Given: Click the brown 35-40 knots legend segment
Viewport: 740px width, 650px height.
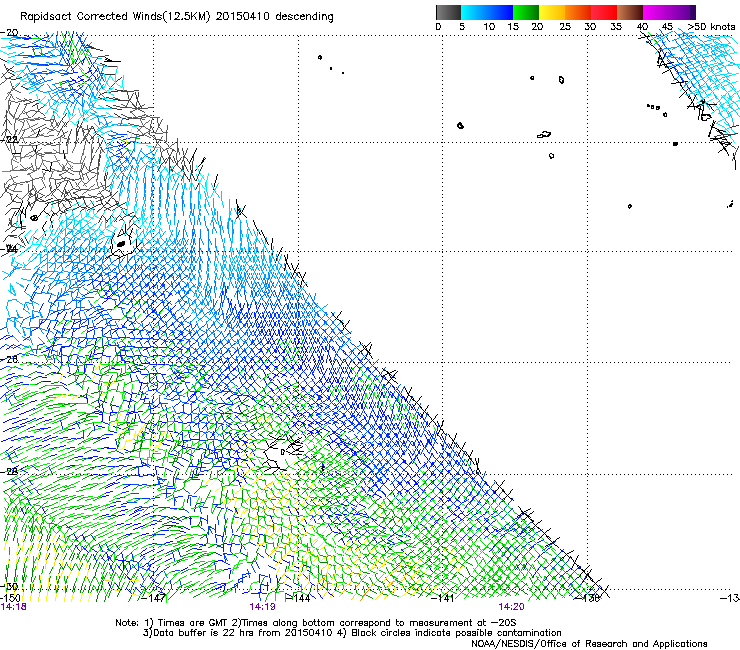Looking at the screenshot, I should (x=630, y=12).
